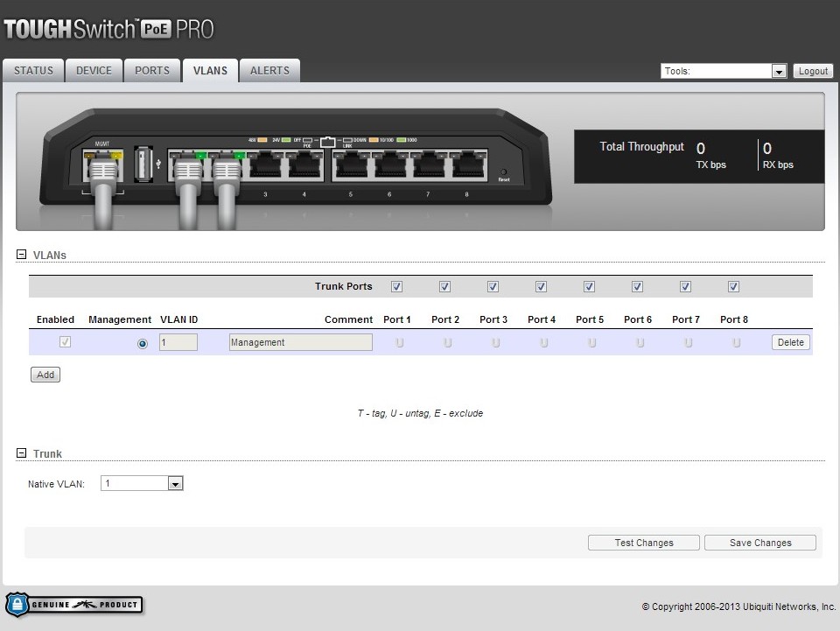Click the Reset pinhole on switch image
Image resolution: width=840 pixels, height=631 pixels.
click(x=504, y=172)
